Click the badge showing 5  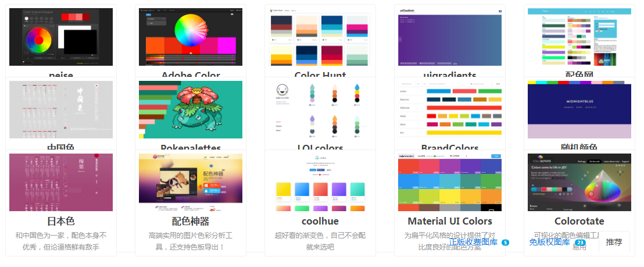(x=505, y=243)
